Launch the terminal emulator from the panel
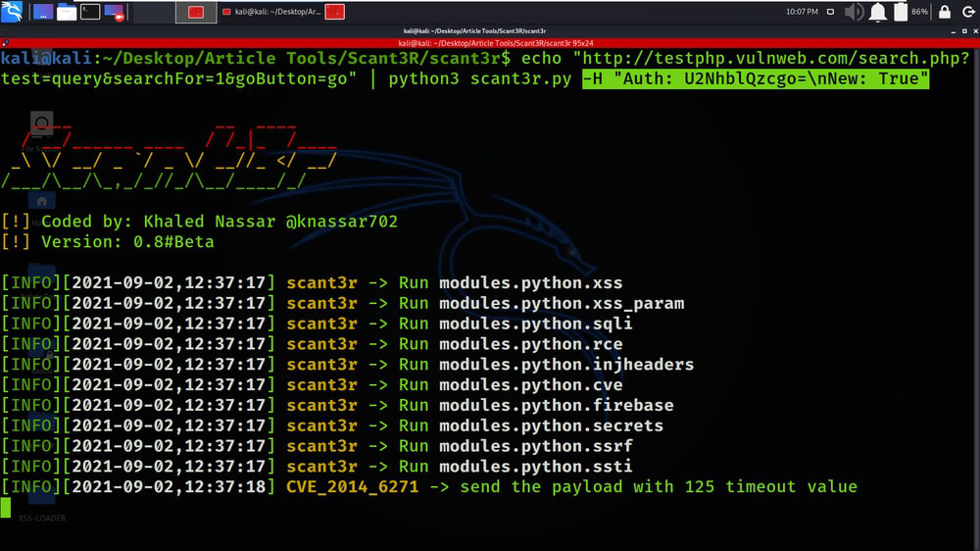Viewport: 980px width, 551px height. pos(90,12)
